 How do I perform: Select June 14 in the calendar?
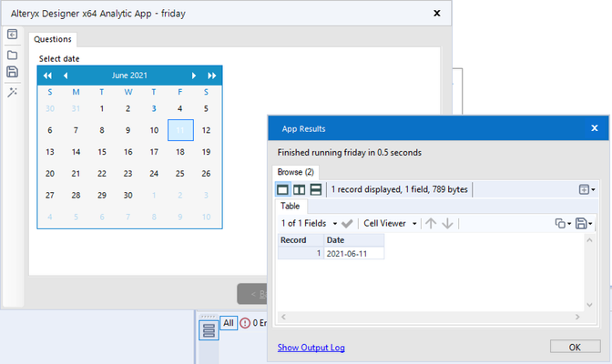(x=76, y=152)
